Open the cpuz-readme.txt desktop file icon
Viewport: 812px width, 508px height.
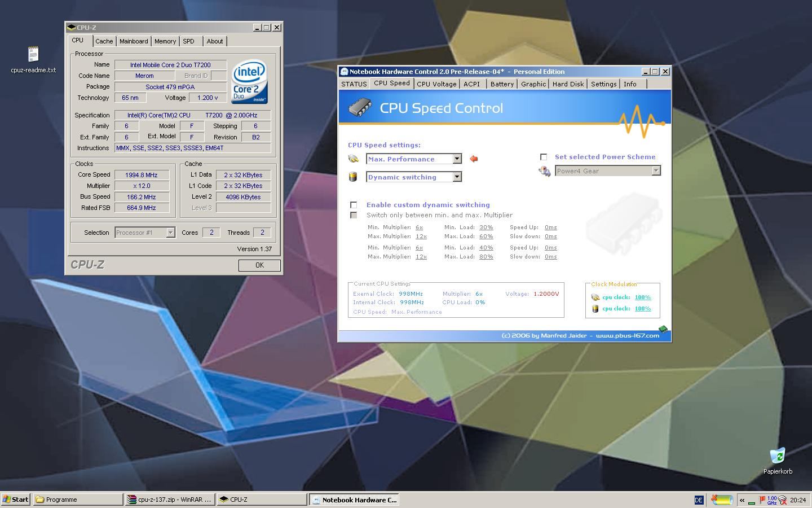tap(33, 54)
